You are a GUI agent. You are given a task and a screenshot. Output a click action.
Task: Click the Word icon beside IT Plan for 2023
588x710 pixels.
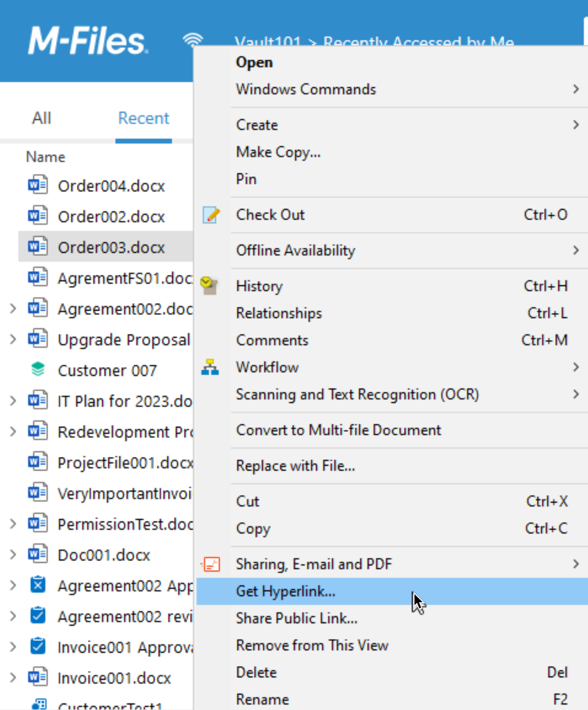[x=38, y=400]
